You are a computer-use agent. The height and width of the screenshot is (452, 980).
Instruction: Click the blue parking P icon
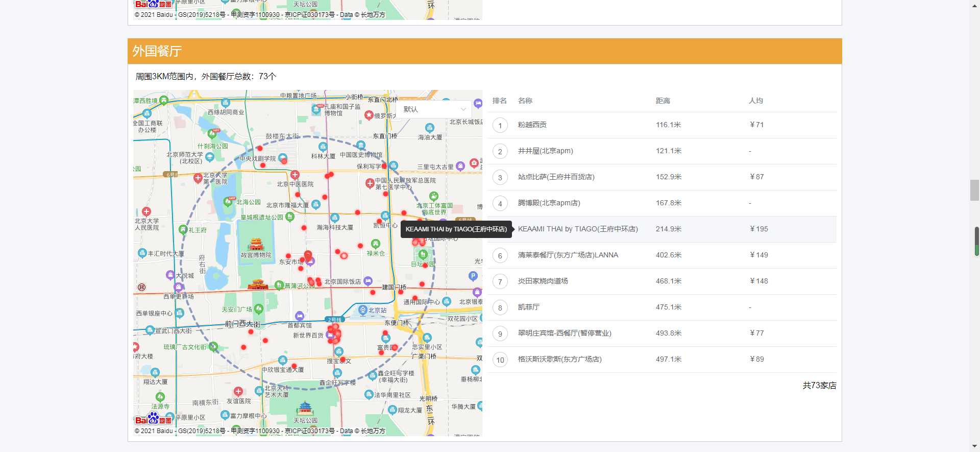click(473, 276)
